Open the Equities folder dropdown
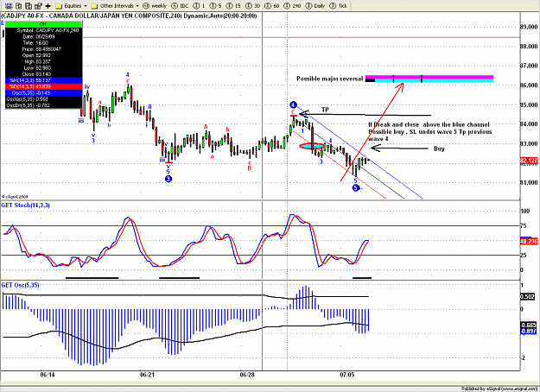The width and height of the screenshot is (540, 392). (x=72, y=6)
